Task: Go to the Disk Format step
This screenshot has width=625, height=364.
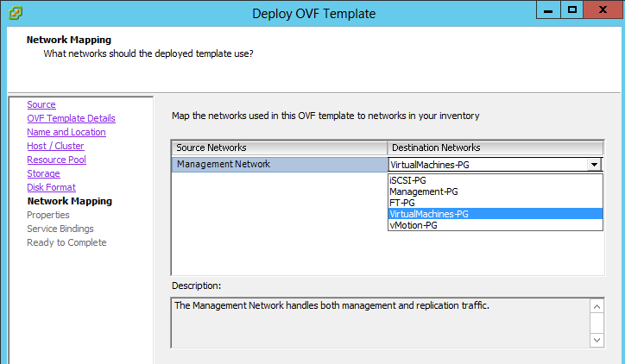Action: (x=51, y=187)
